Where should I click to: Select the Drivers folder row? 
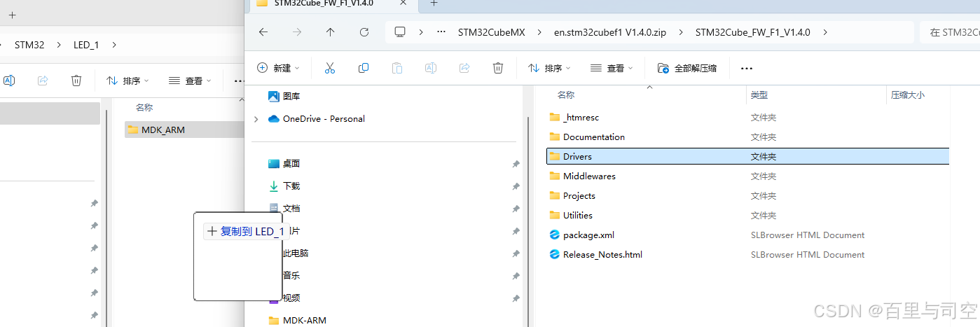[x=747, y=156]
